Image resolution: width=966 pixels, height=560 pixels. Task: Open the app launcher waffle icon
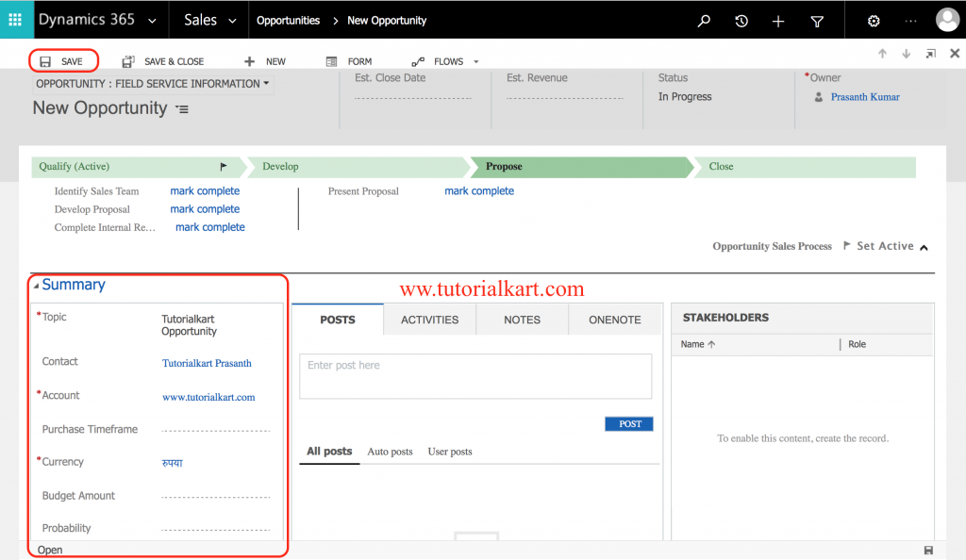tap(15, 20)
